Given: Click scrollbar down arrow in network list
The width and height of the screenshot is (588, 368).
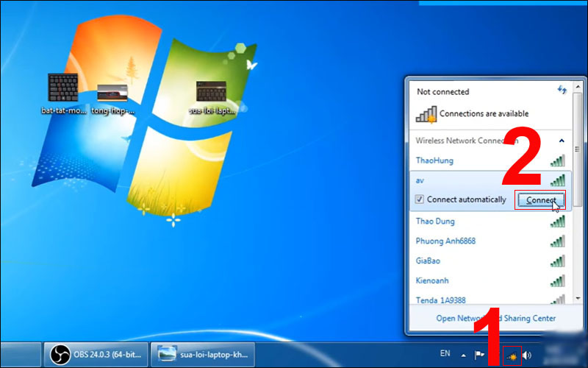Looking at the screenshot, I should point(578,298).
